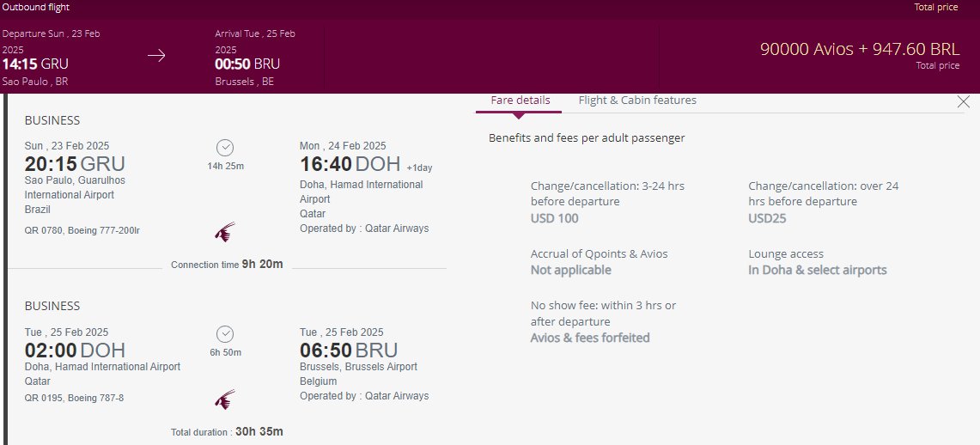
Task: Click Connection time 9h 20m label
Action: click(x=227, y=265)
